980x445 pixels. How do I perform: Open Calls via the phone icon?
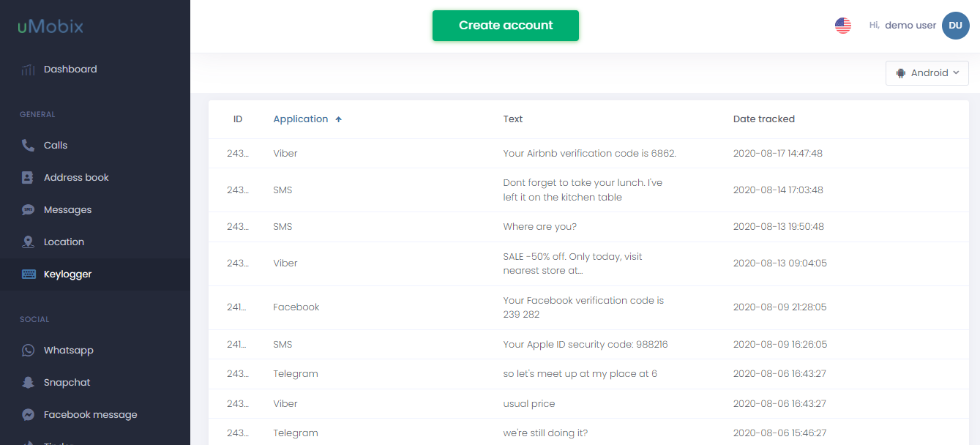click(28, 146)
